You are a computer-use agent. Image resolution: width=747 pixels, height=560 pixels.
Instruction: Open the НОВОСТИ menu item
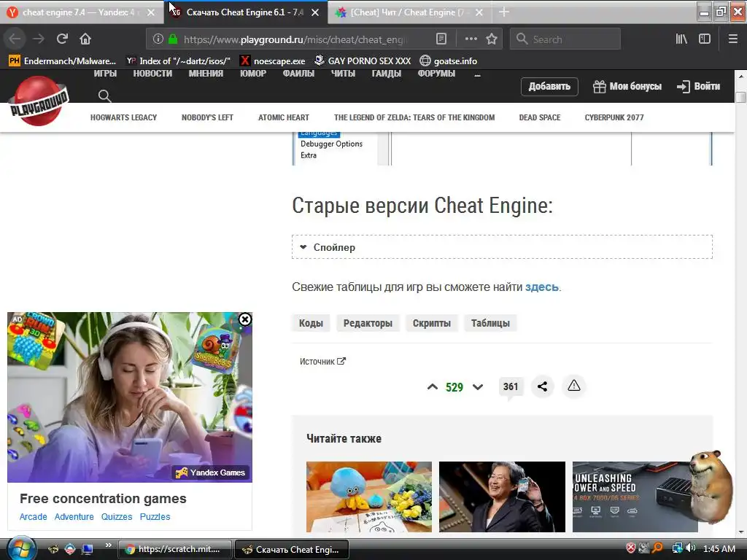(152, 74)
